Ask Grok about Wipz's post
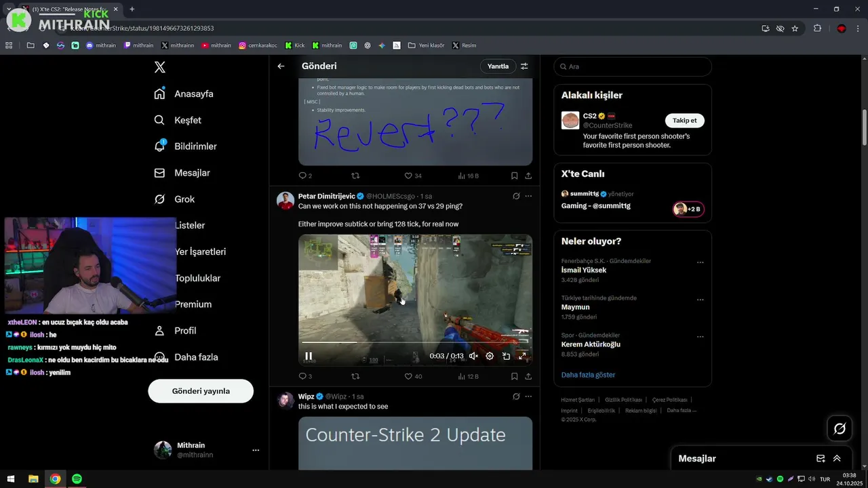The image size is (868, 488). tap(516, 396)
